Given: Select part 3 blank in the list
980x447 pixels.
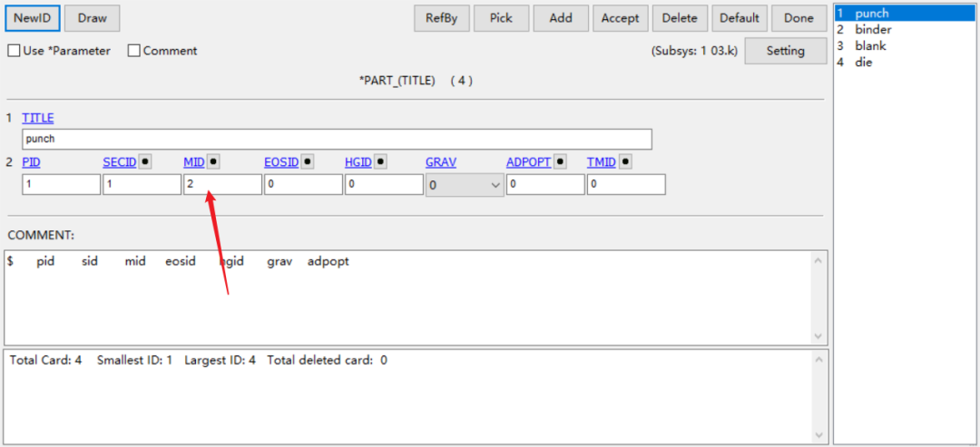Looking at the screenshot, I should point(905,45).
